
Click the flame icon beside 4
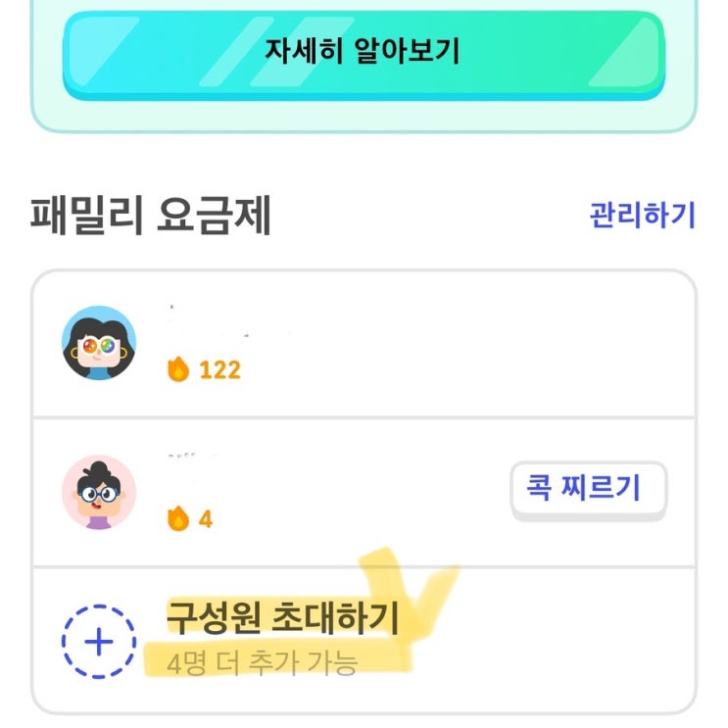click(x=178, y=518)
